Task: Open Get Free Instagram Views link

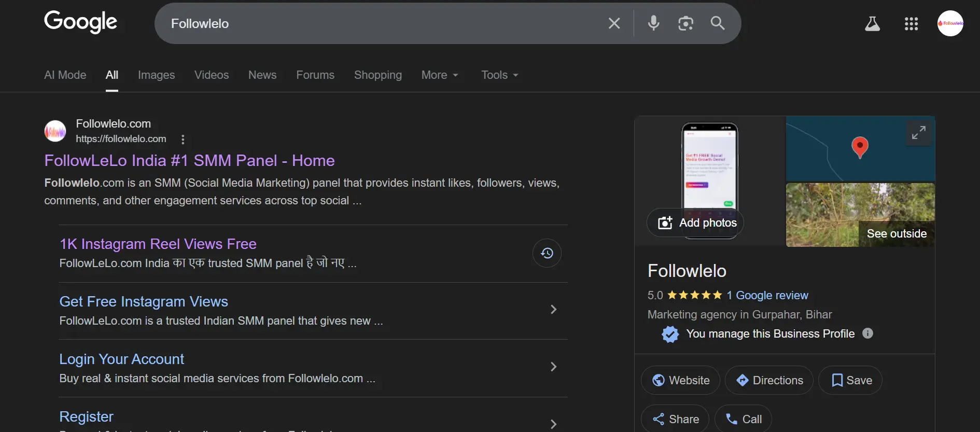Action: point(144,301)
